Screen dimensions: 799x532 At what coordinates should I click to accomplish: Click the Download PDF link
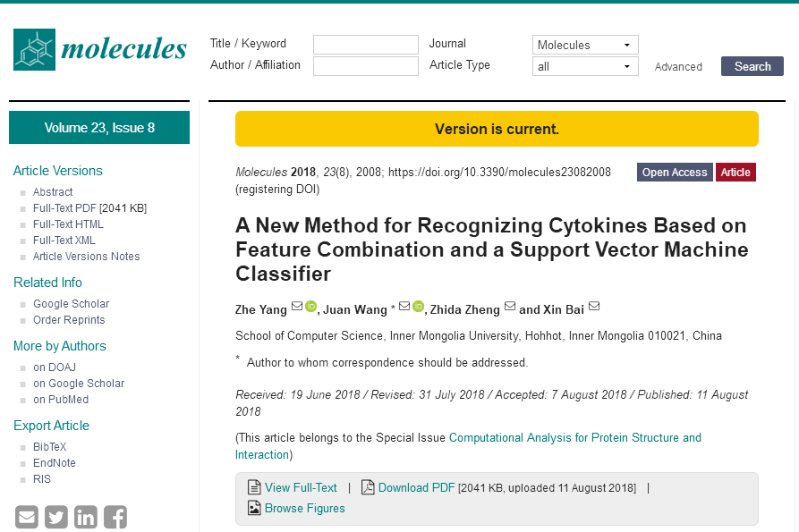[416, 488]
